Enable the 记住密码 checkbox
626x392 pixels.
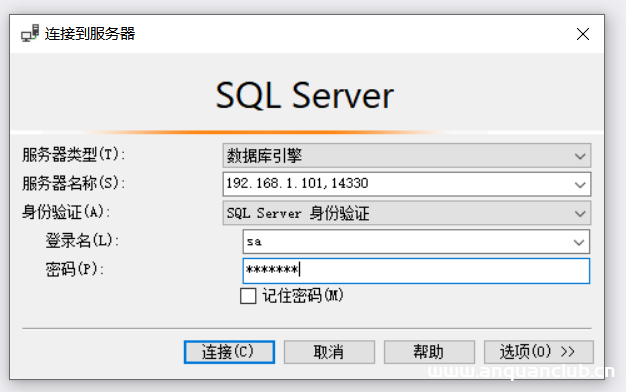click(248, 296)
